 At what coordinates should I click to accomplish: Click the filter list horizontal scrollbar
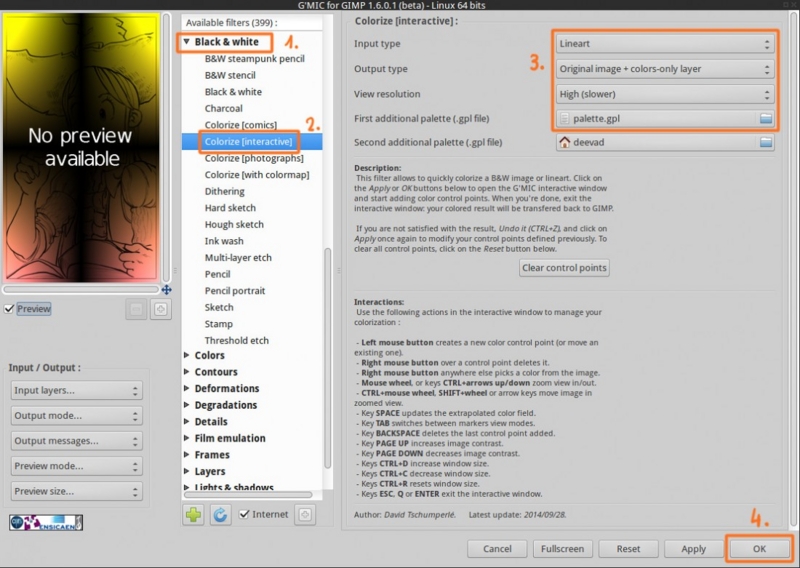248,495
